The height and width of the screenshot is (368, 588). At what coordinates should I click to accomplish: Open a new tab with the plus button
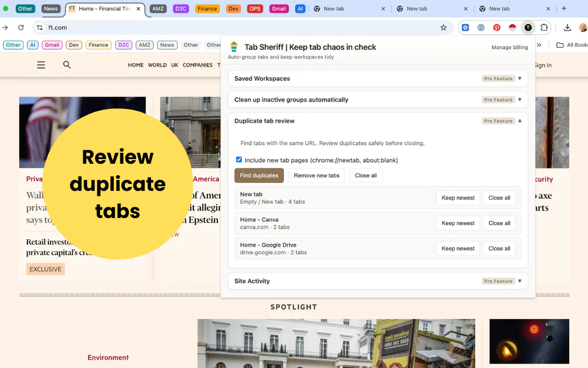tap(564, 9)
